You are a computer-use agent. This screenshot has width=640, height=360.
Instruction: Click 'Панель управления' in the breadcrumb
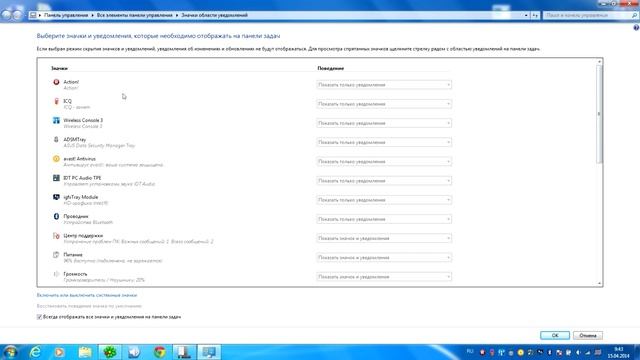[x=66, y=15]
